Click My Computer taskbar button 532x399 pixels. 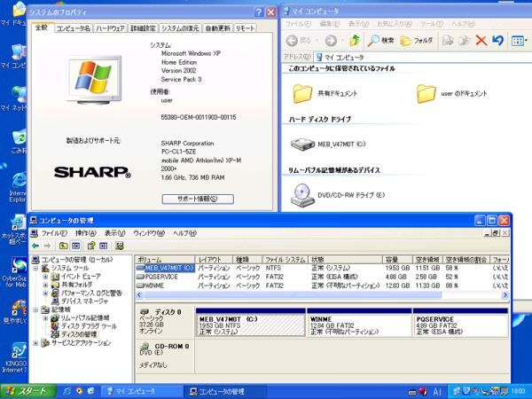pos(142,391)
